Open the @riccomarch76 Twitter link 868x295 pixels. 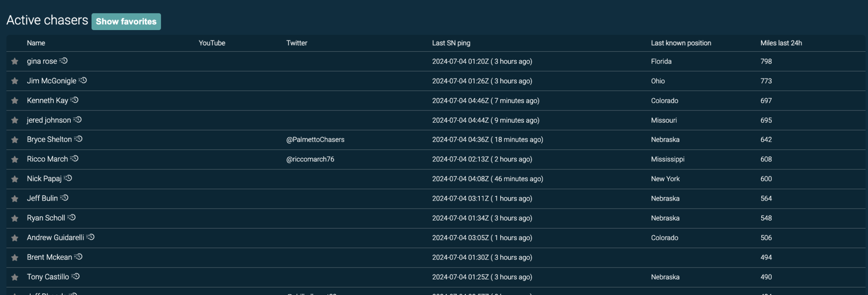pyautogui.click(x=310, y=159)
